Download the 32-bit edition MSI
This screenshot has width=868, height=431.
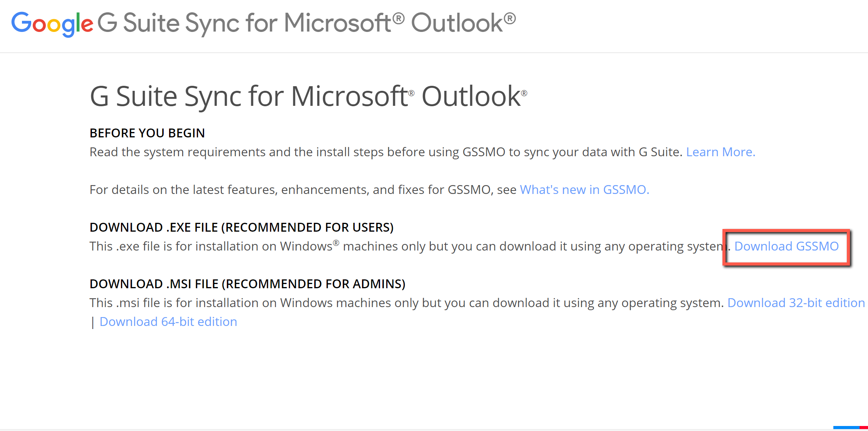(796, 303)
